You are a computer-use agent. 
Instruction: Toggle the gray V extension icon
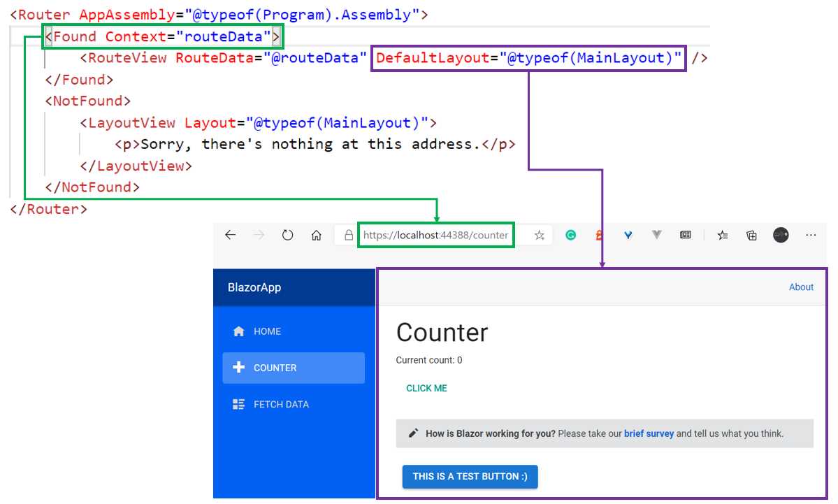pos(657,235)
